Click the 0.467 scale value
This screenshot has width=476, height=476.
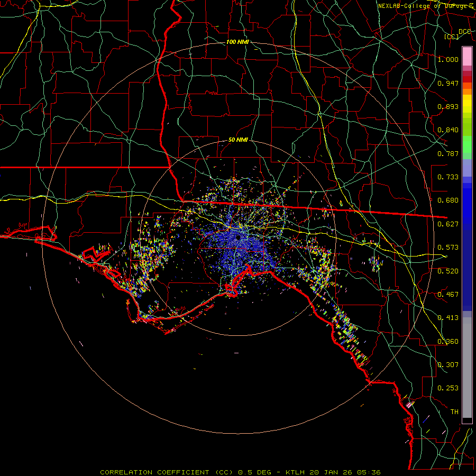click(x=448, y=295)
